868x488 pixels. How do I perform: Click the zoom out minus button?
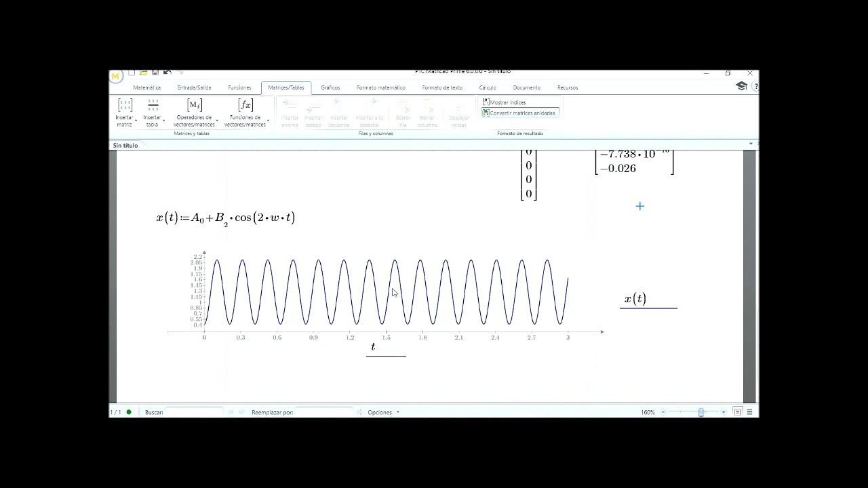click(x=664, y=412)
